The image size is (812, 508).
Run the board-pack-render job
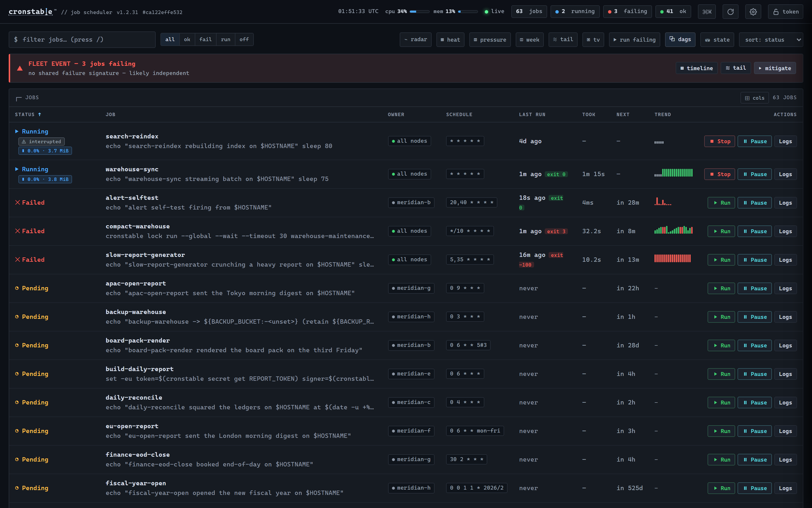coord(721,346)
